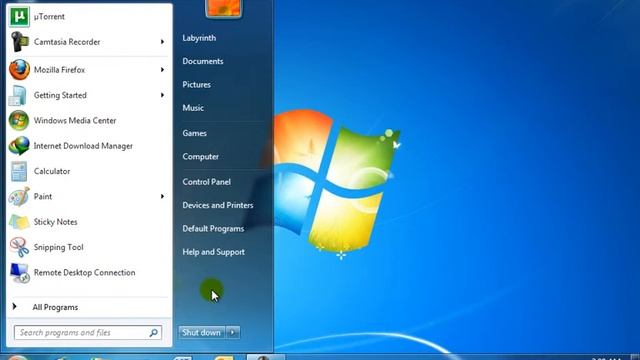
Task: Launch Windows Media Center
Action: pos(89,120)
